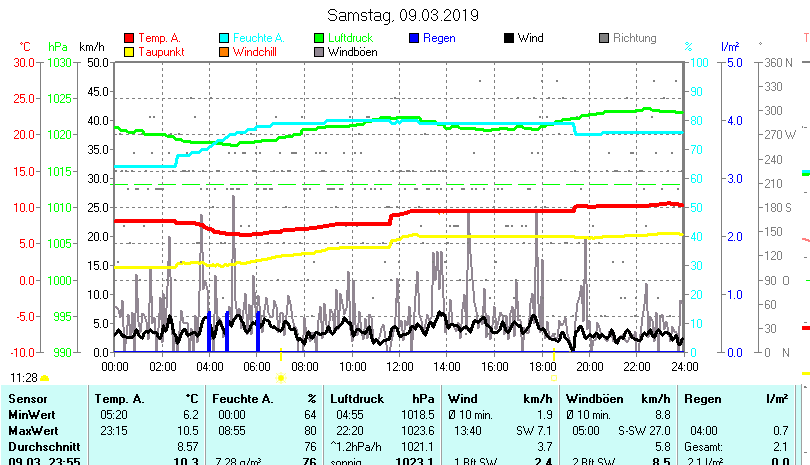810x465 pixels.
Task: Click the gray Richtung legend swatch
Action: 603,39
